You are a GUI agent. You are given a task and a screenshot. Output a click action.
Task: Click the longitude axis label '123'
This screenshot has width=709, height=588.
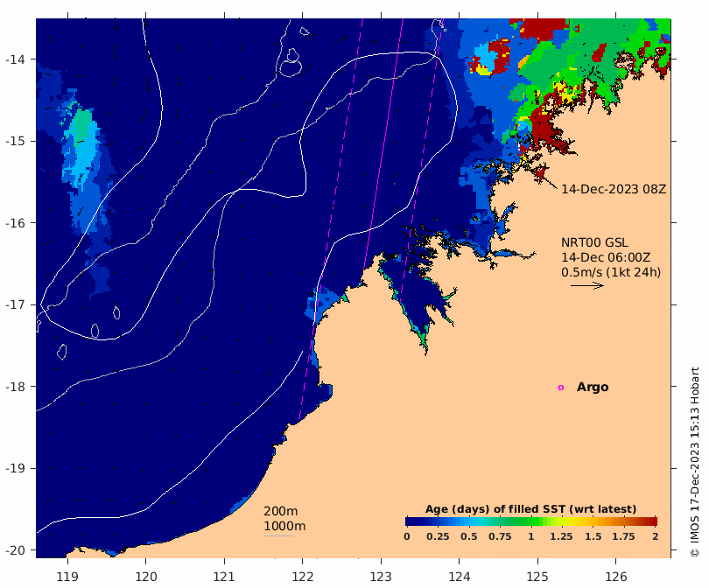click(381, 577)
